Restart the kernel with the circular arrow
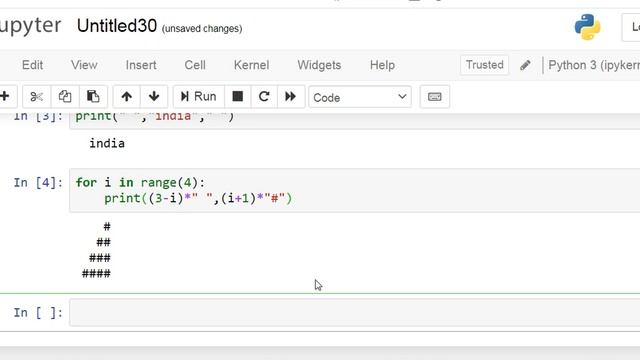This screenshot has height=360, width=640. [264, 97]
